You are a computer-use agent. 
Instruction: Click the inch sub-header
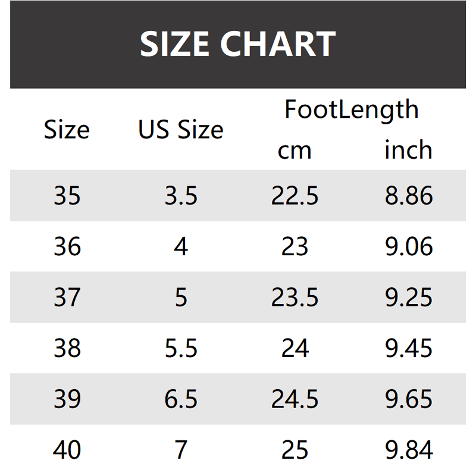[408, 150]
